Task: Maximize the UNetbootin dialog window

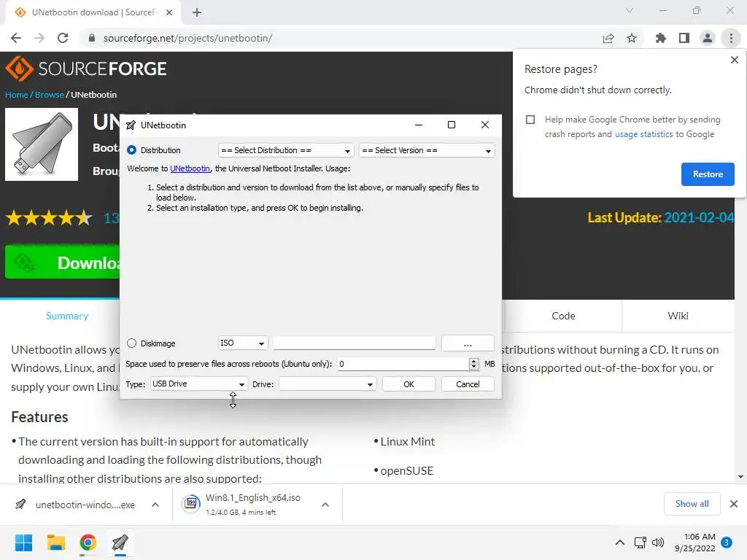Action: click(x=451, y=125)
